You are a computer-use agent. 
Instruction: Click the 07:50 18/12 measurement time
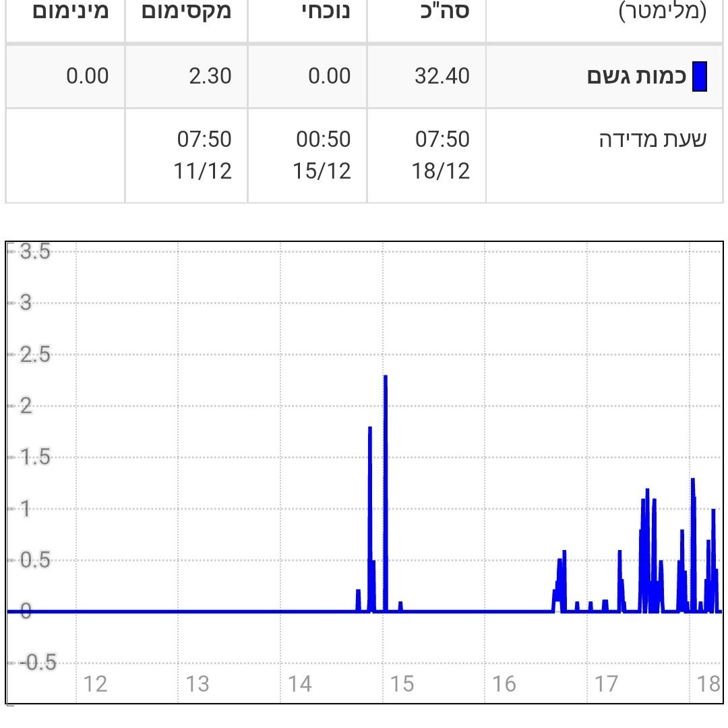click(442, 155)
